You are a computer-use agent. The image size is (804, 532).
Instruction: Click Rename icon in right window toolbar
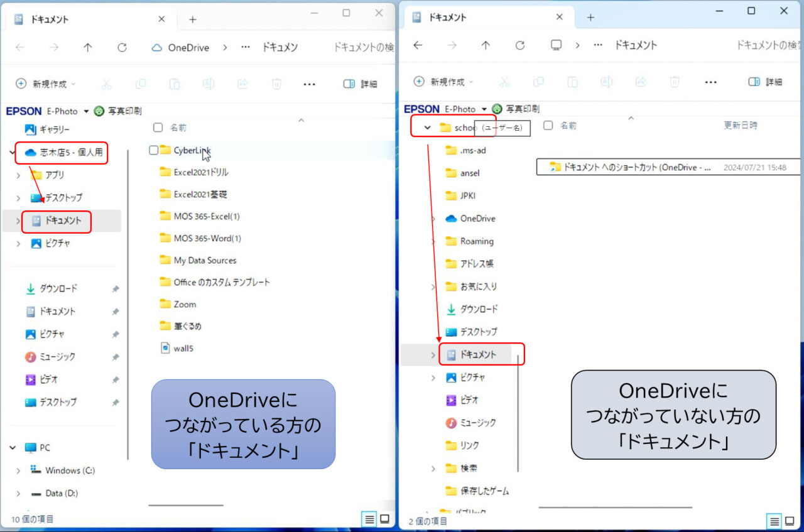[x=607, y=82]
